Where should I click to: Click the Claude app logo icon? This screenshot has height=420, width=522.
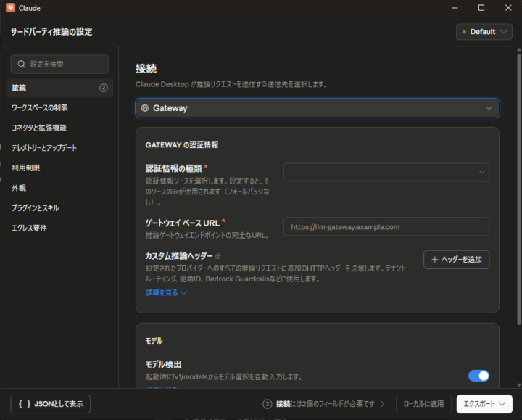click(10, 8)
